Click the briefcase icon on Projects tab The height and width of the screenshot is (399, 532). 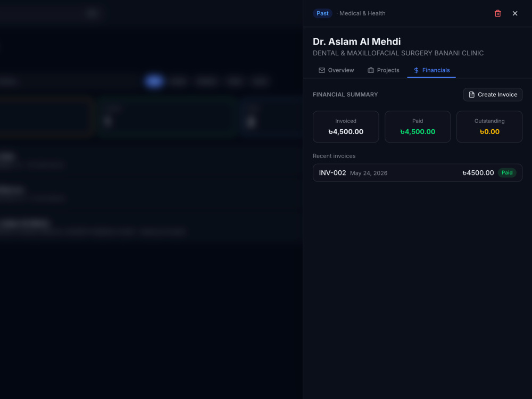point(371,70)
